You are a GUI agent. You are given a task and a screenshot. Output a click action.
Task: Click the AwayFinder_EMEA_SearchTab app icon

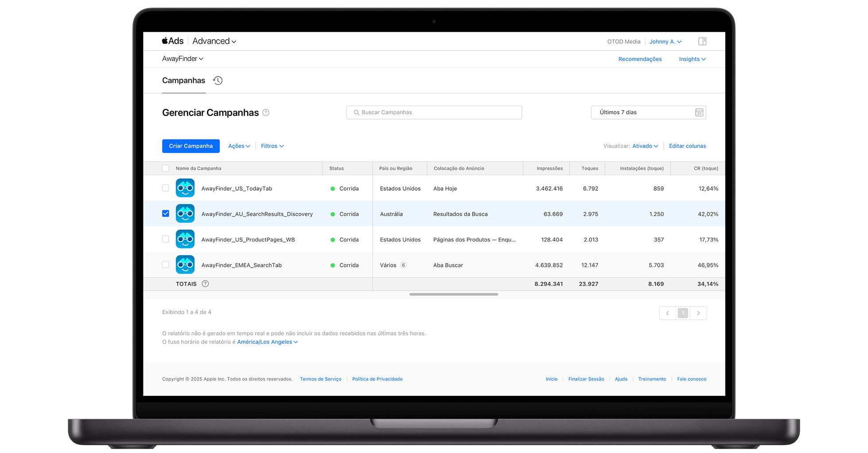tap(185, 265)
